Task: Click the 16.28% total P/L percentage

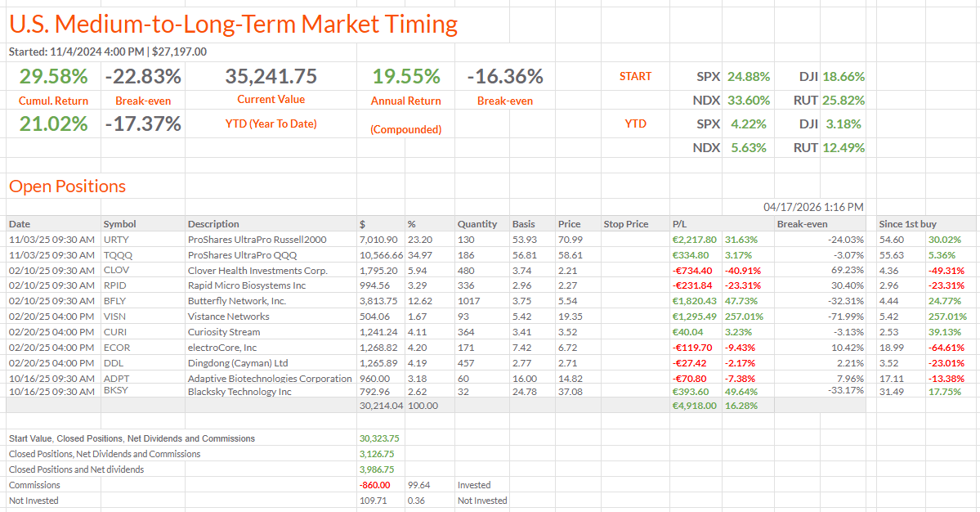Action: coord(741,405)
